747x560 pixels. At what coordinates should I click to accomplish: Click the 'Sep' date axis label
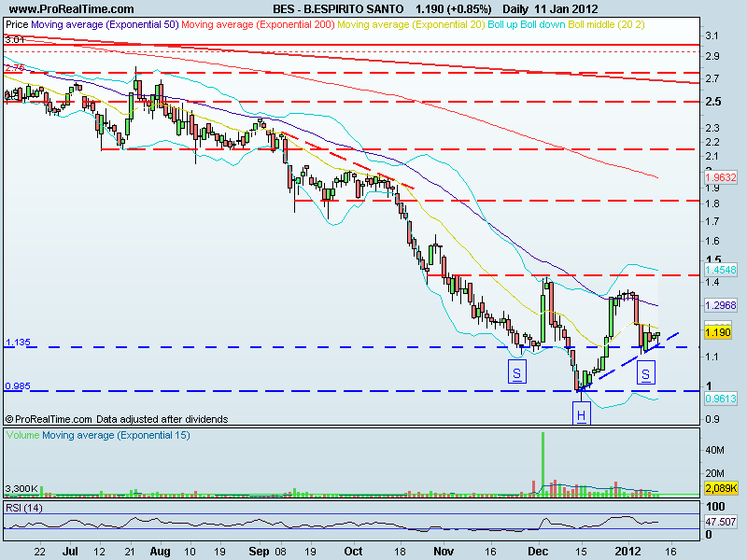(x=260, y=552)
